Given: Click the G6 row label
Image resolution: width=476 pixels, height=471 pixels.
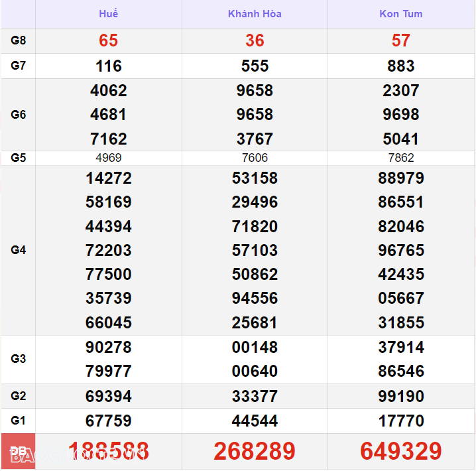Looking at the screenshot, I should (x=19, y=115).
